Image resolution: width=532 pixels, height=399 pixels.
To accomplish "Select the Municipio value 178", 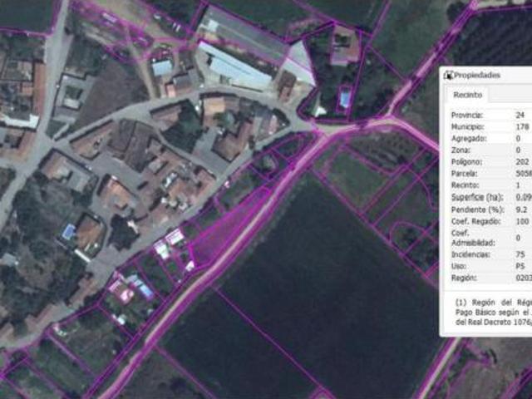I will 522,127.
